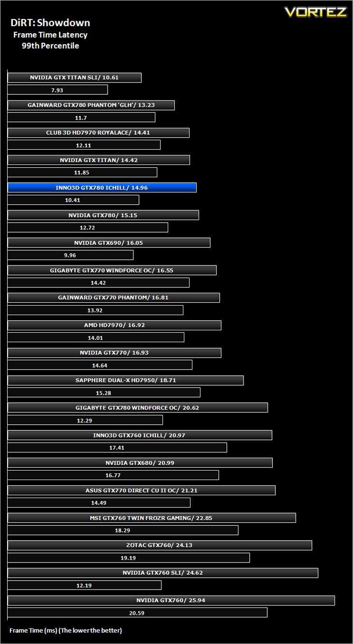Click the VORTEZ logo

click(x=316, y=11)
